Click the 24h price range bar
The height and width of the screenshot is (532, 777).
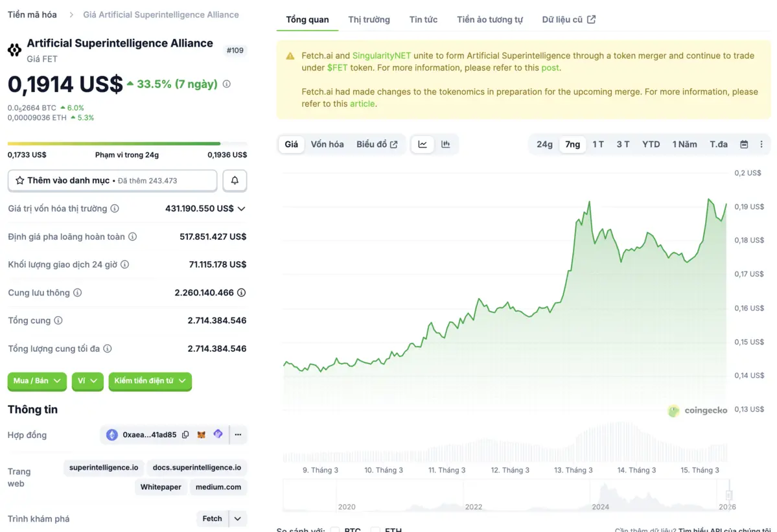tap(127, 144)
